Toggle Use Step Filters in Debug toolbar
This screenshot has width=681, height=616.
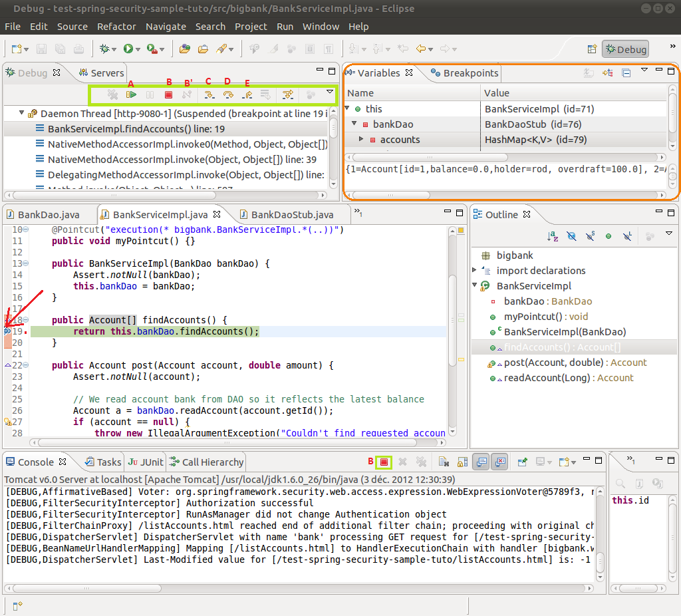[x=287, y=95]
